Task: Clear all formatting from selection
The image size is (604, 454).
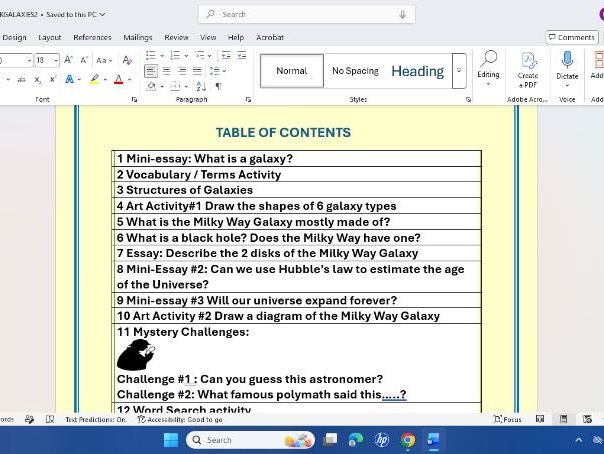Action: coord(127,60)
